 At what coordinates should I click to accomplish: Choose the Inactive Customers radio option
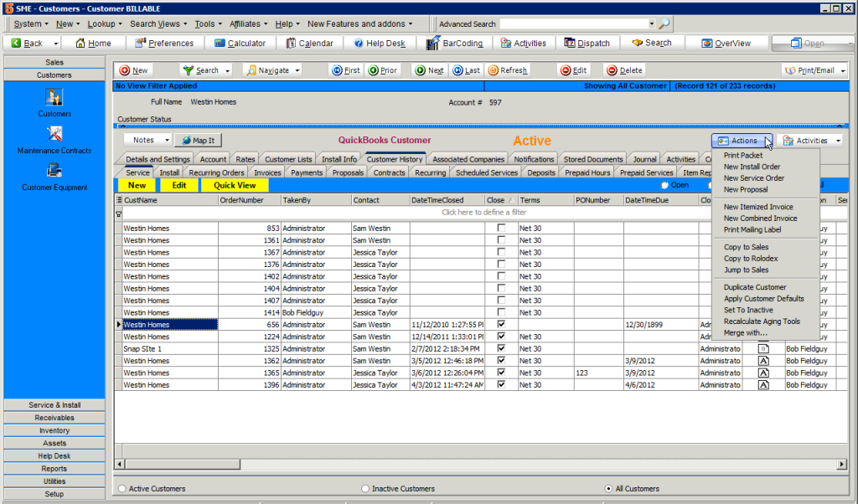[x=365, y=489]
